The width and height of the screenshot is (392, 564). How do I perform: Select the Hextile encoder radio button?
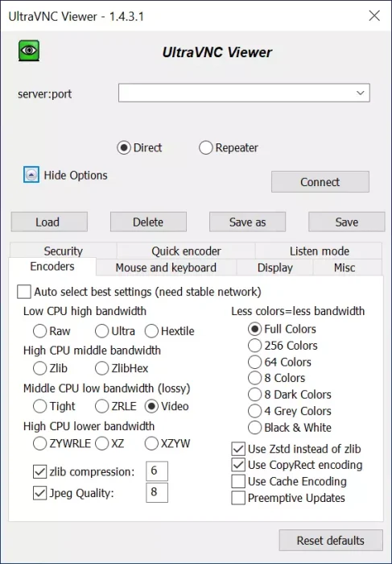(151, 331)
